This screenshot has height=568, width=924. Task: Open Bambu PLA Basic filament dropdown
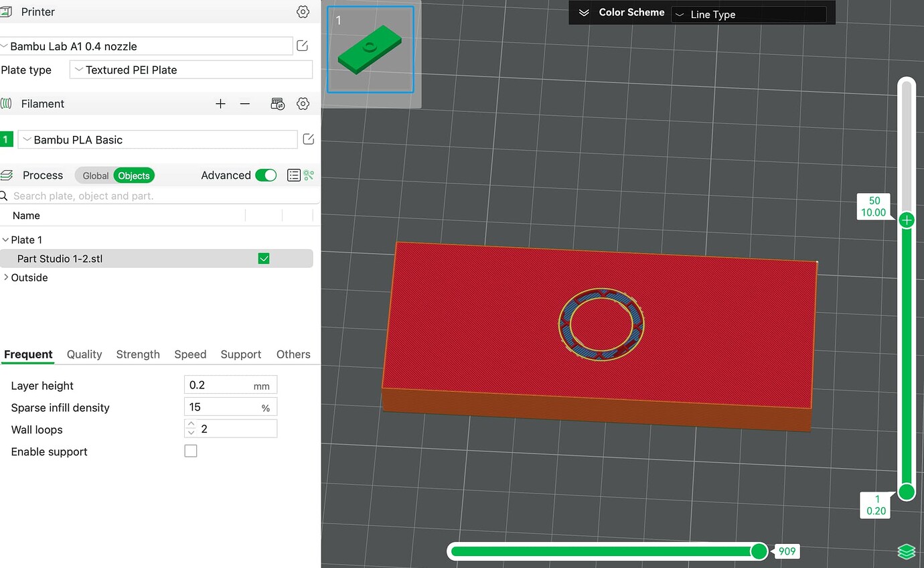tap(157, 139)
